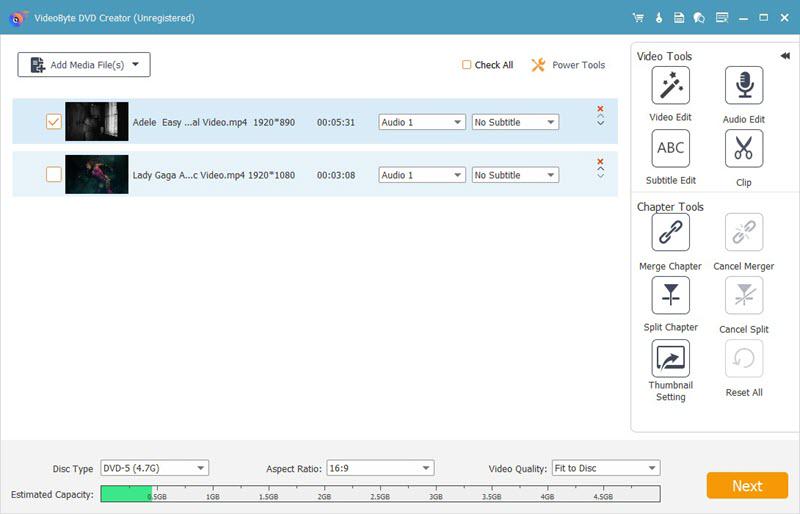Screen dimensions: 800x514
Task: Click the save project icon in title bar
Action: click(x=679, y=18)
